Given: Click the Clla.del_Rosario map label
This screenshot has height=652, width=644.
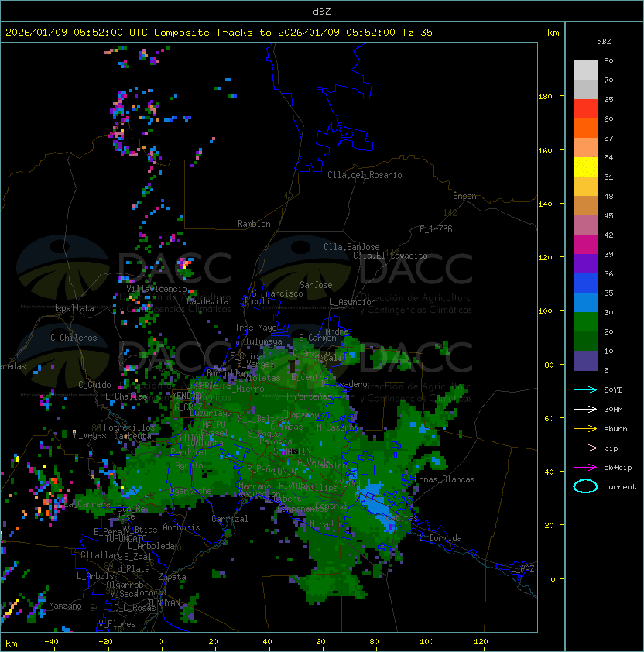Looking at the screenshot, I should tap(365, 175).
